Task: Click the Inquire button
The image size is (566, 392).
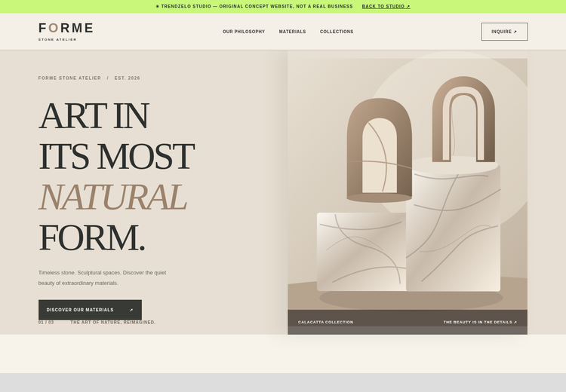Action: click(x=504, y=32)
